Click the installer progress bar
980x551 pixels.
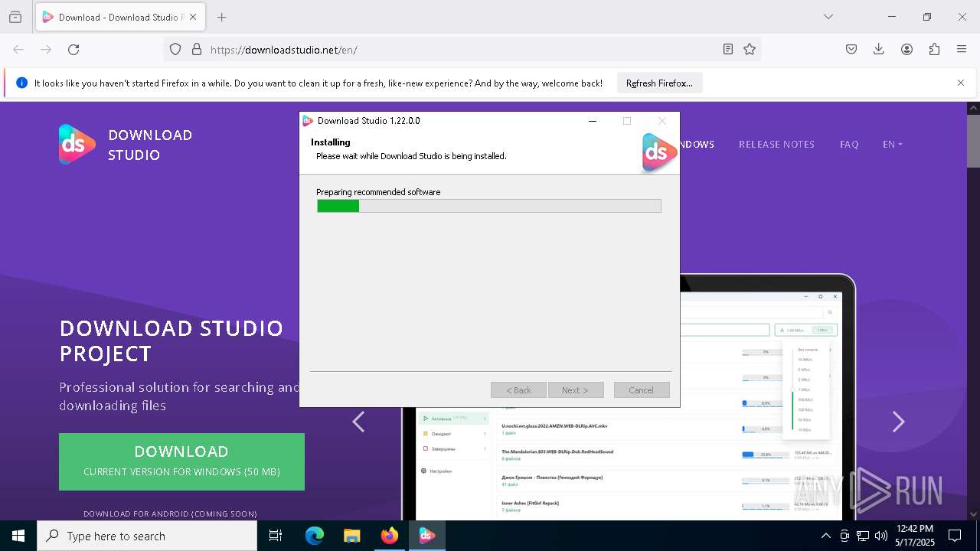coord(489,206)
